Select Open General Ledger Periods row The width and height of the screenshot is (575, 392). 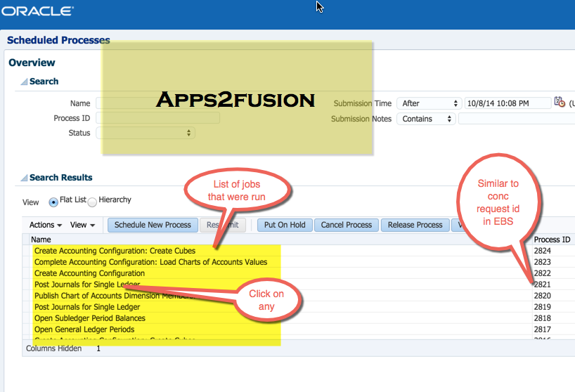[x=84, y=329]
